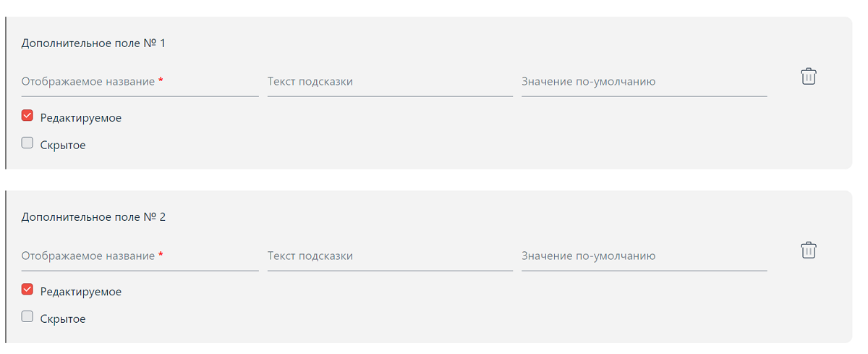
Task: Click the 'Дополнительное поле № 2' heading
Action: (x=93, y=217)
